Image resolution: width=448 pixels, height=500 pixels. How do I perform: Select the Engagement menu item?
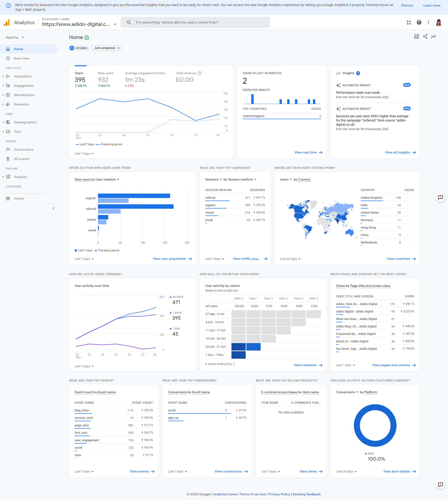[24, 86]
